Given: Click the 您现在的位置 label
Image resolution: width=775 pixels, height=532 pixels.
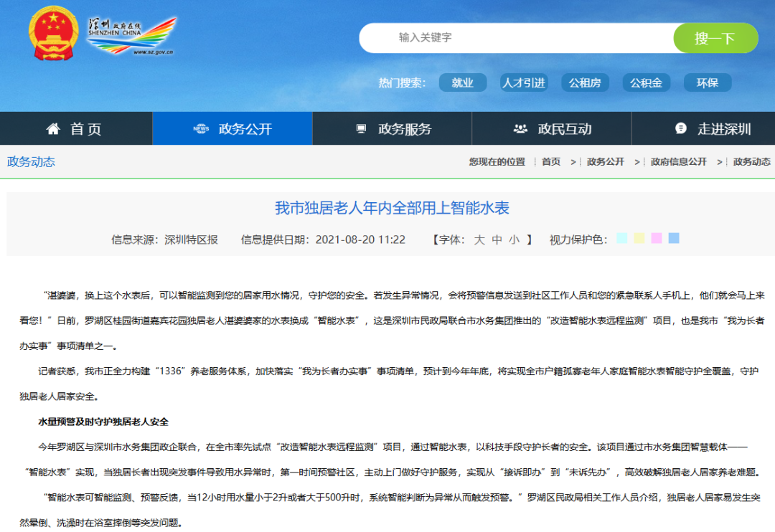Looking at the screenshot, I should 497,161.
